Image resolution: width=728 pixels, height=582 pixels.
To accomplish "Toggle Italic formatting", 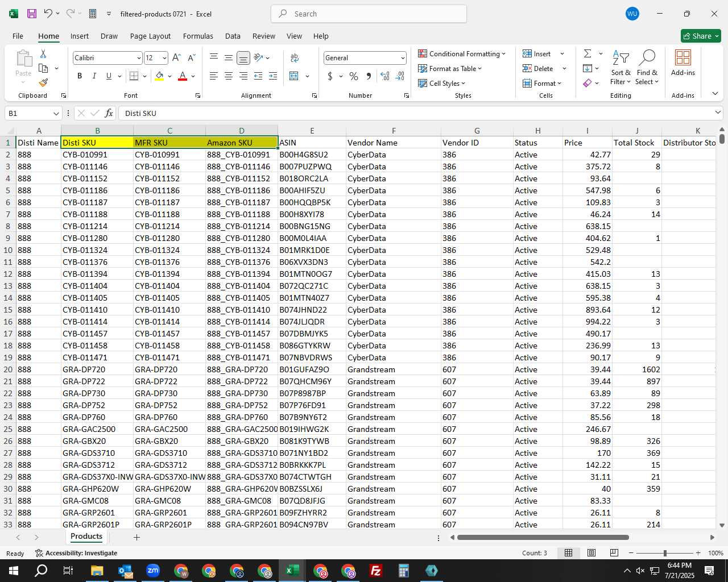I will pyautogui.click(x=94, y=76).
